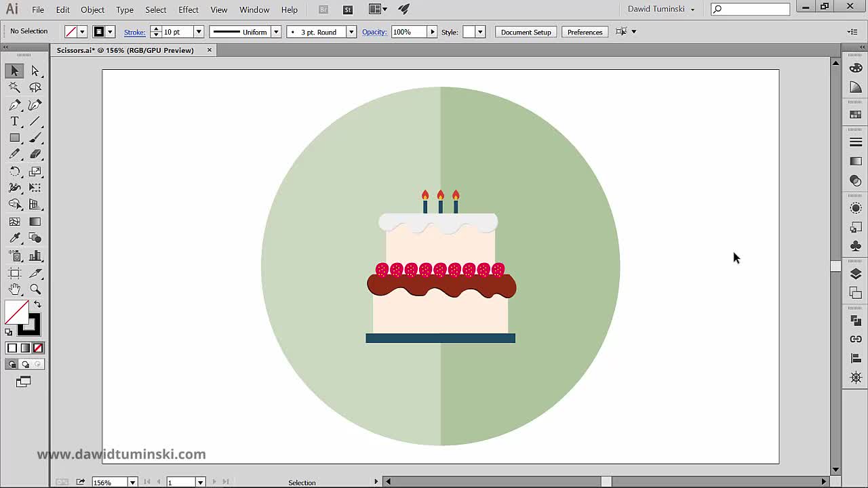Select the Rectangle tool
Viewport: 868px width, 488px height.
coord(14,138)
